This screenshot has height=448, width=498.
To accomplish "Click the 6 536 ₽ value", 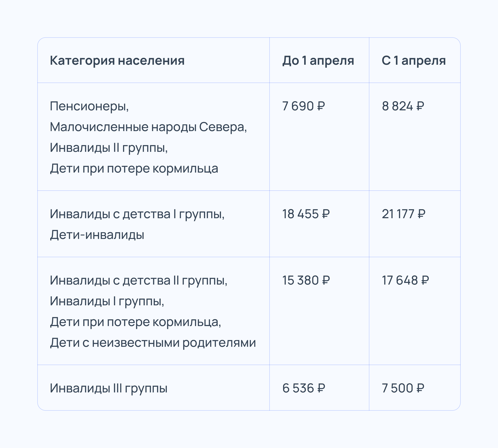I will 303,388.
